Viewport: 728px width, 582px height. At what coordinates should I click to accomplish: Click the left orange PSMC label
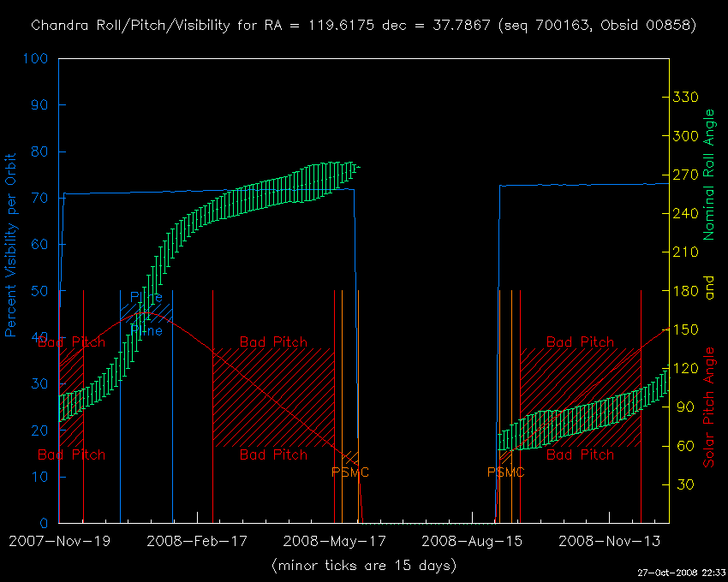[350, 472]
